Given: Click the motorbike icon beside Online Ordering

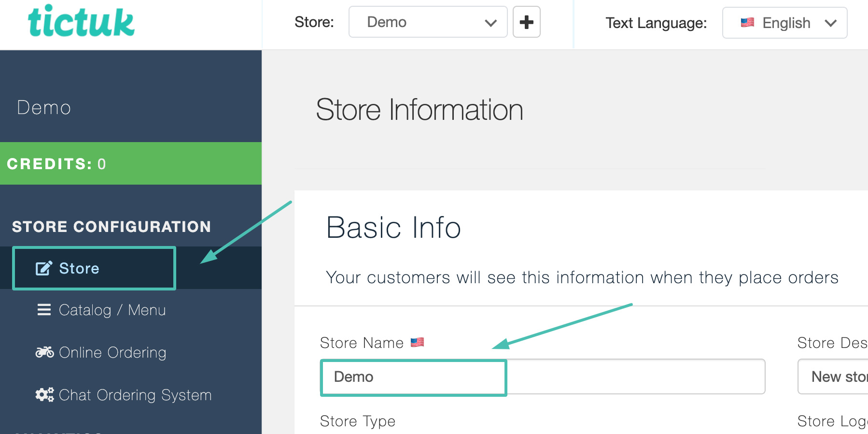Looking at the screenshot, I should 44,352.
